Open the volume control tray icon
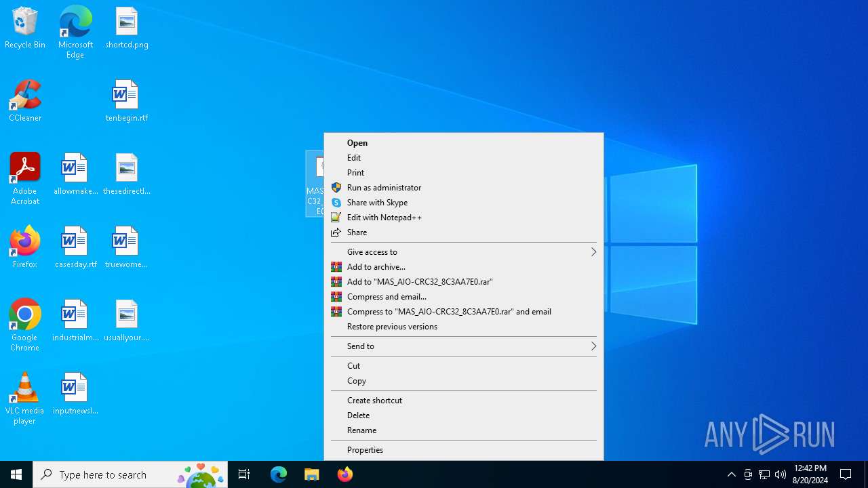The height and width of the screenshot is (488, 868). pyautogui.click(x=781, y=474)
